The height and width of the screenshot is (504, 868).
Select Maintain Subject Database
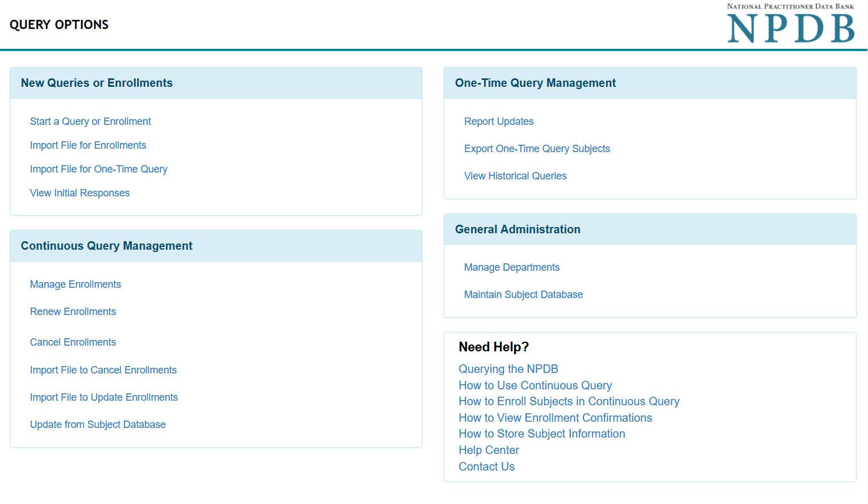523,294
